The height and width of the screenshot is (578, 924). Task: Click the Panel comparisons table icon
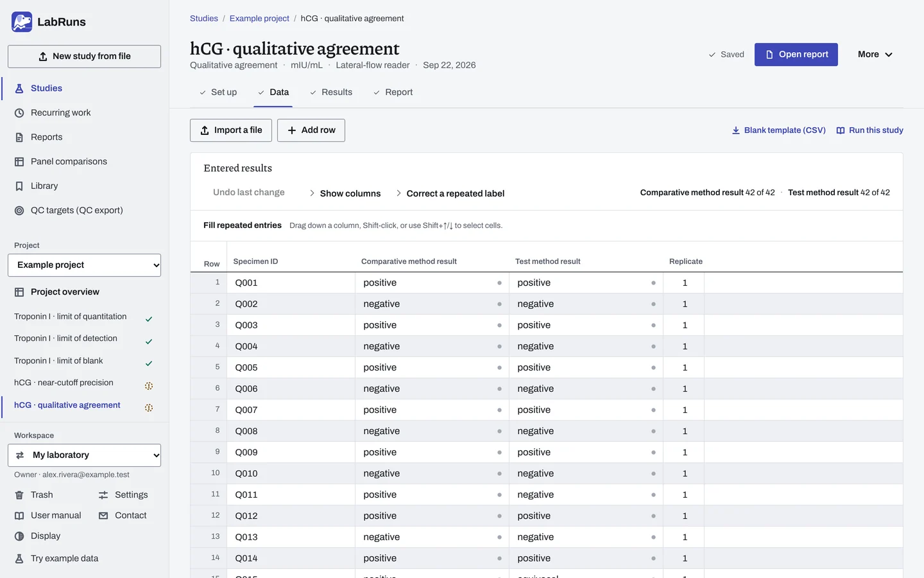19,162
